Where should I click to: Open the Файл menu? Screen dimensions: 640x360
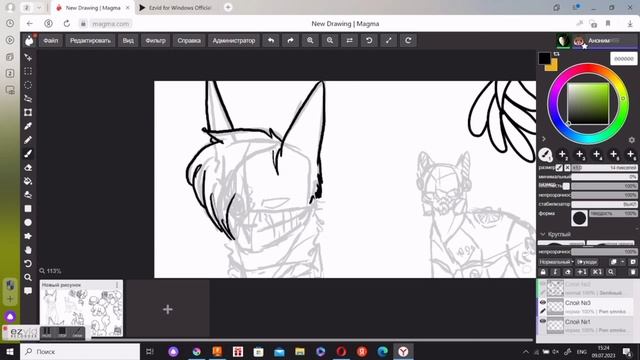(x=51, y=40)
